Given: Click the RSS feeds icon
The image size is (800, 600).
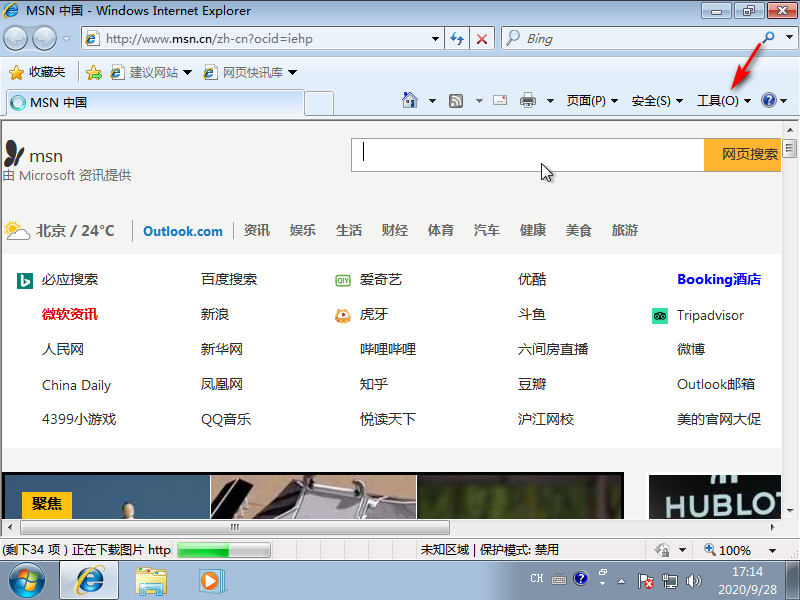Looking at the screenshot, I should click(x=455, y=100).
